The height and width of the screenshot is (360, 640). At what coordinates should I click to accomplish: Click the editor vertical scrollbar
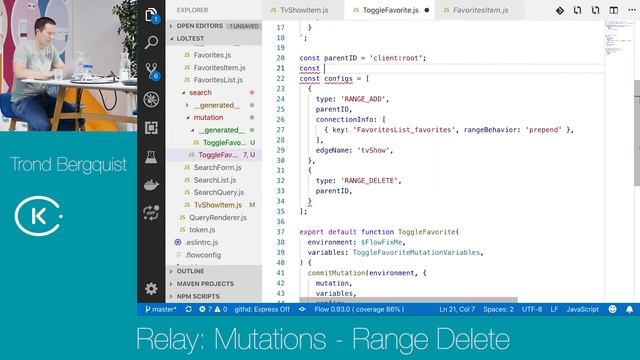[637, 133]
